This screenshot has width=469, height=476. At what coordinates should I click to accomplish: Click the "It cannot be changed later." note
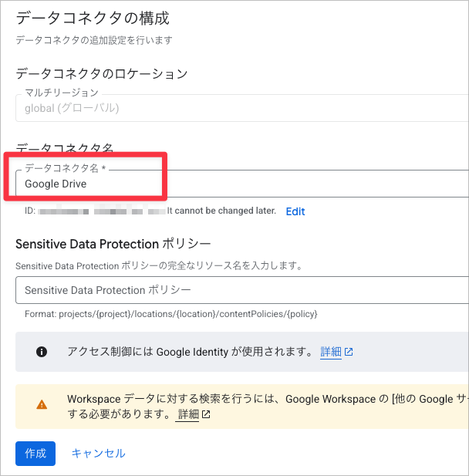click(x=221, y=211)
